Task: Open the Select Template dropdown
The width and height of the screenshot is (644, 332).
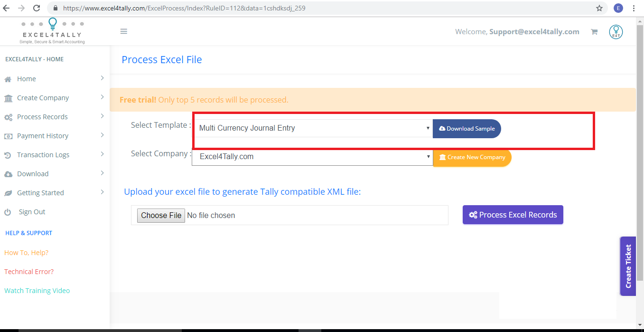Action: pyautogui.click(x=313, y=128)
